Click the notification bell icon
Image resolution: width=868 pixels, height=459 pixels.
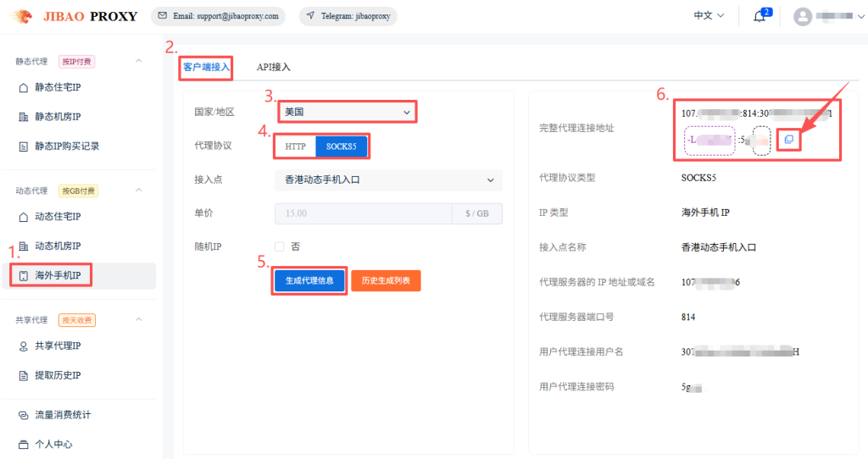759,16
